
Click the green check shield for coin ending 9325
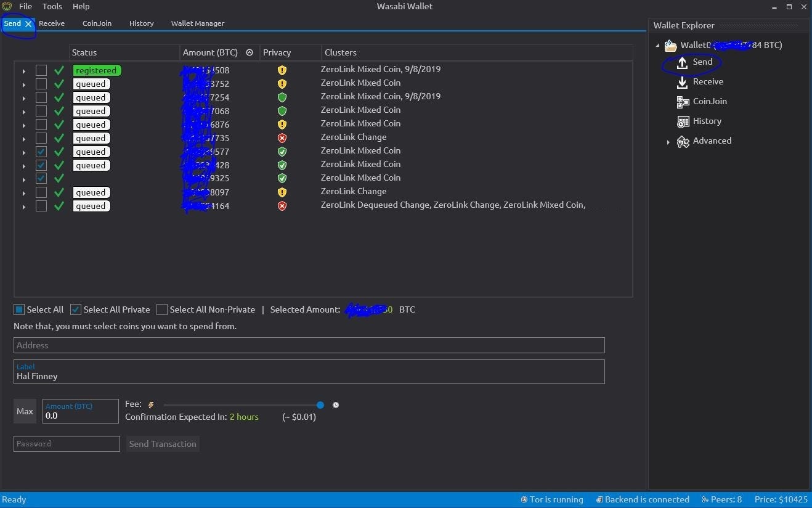282,179
